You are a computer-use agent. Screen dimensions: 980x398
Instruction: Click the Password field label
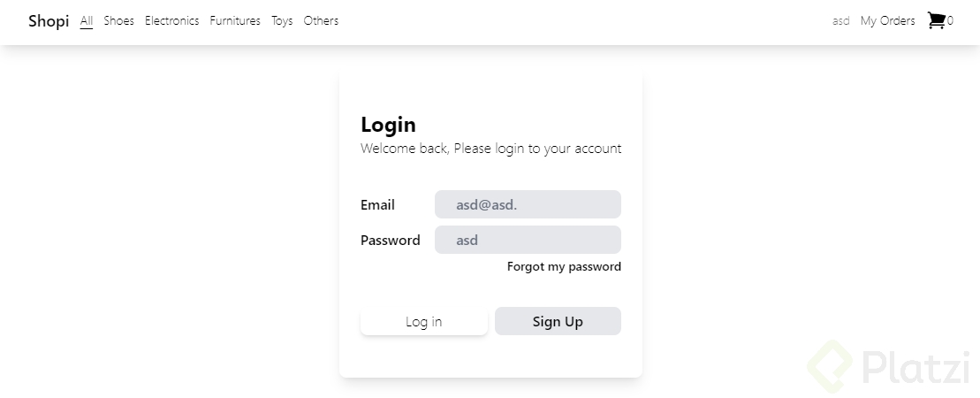coord(390,241)
